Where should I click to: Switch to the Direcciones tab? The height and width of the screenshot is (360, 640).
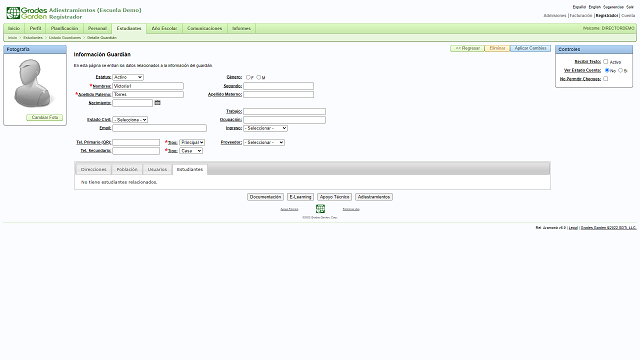tap(93, 169)
